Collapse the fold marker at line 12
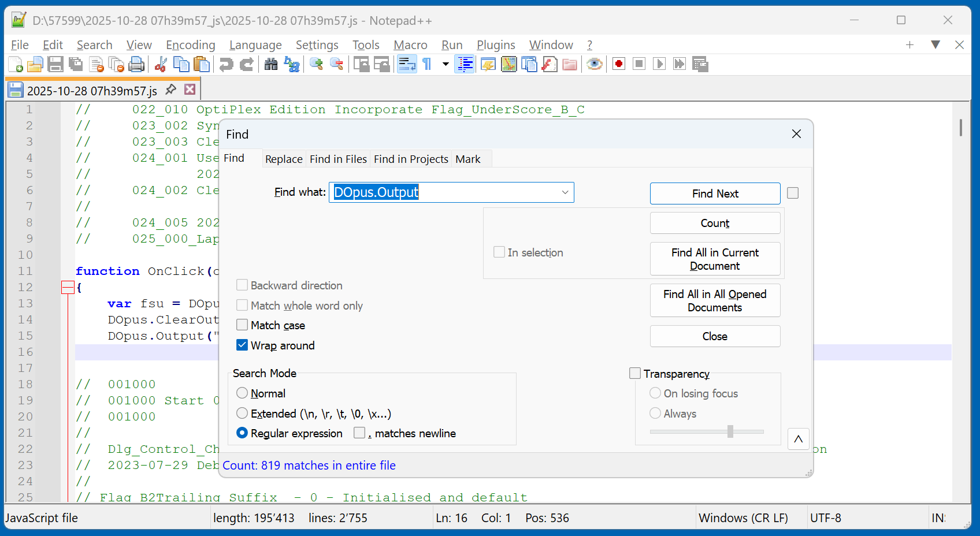The width and height of the screenshot is (980, 536). click(x=68, y=287)
